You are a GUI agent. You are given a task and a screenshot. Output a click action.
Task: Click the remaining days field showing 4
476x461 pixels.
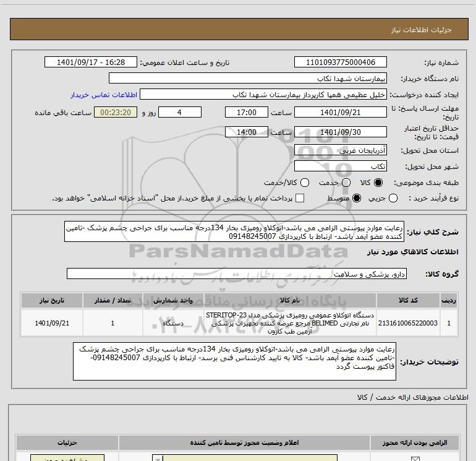(x=180, y=113)
